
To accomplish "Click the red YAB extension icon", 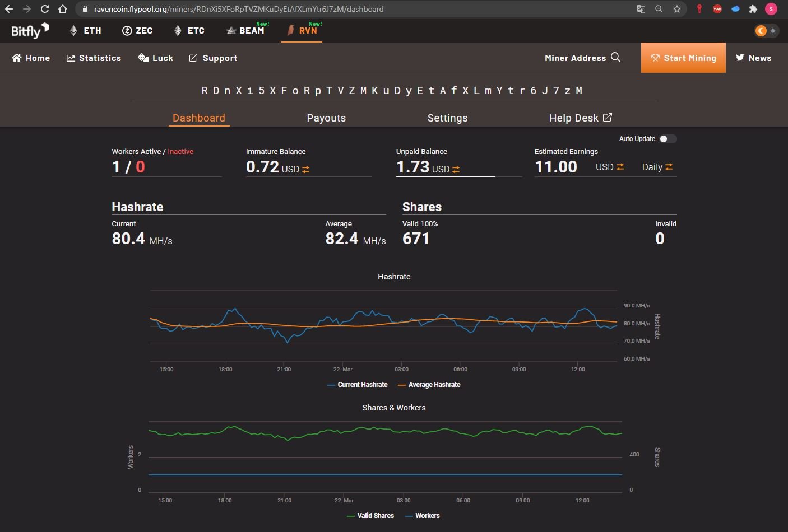I will [717, 9].
